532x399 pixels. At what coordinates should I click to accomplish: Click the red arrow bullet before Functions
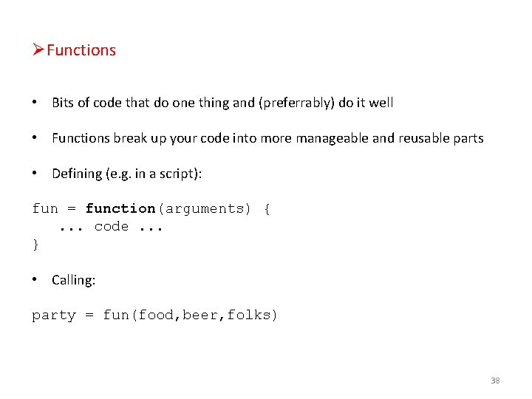38,50
